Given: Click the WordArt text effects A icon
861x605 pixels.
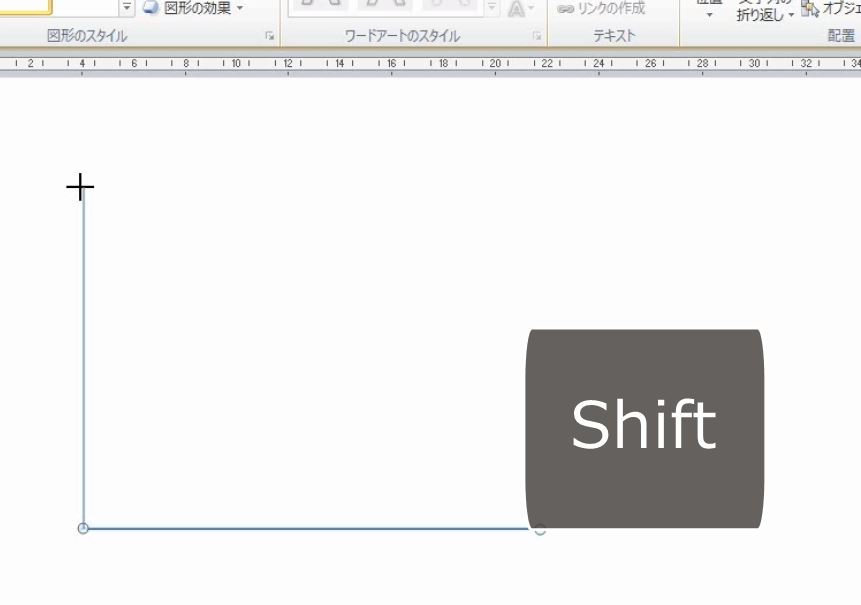Looking at the screenshot, I should click(519, 8).
